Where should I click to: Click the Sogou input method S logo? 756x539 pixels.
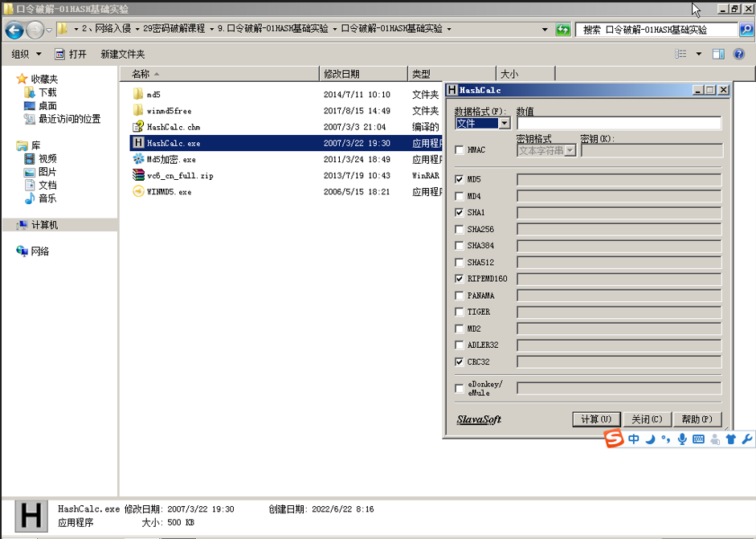614,439
